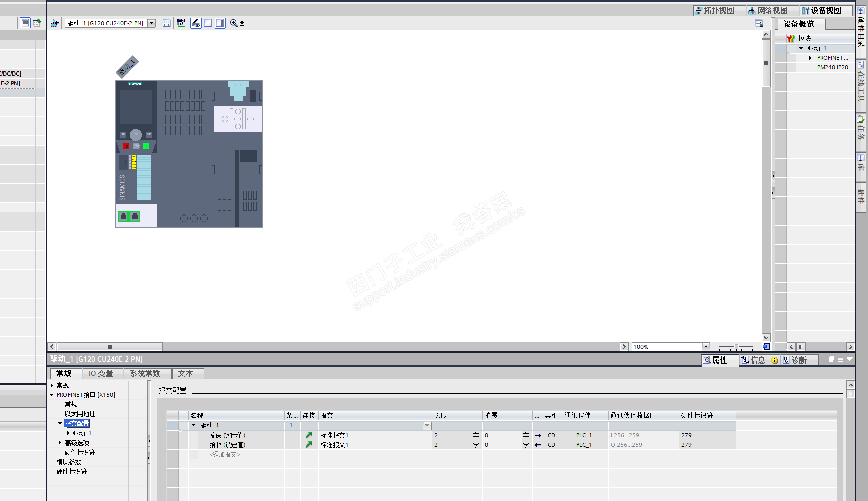Click device overview horizontal scroll left arrow
Image resolution: width=868 pixels, height=501 pixels.
click(791, 347)
